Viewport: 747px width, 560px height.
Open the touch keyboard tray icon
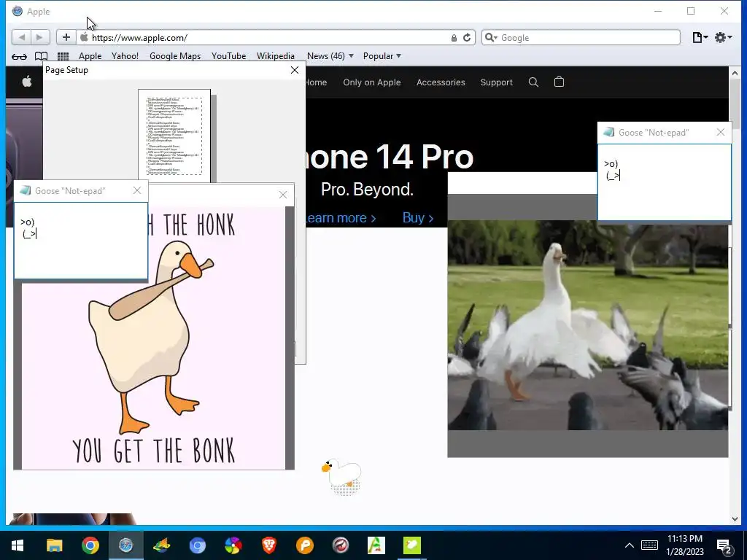(x=649, y=545)
